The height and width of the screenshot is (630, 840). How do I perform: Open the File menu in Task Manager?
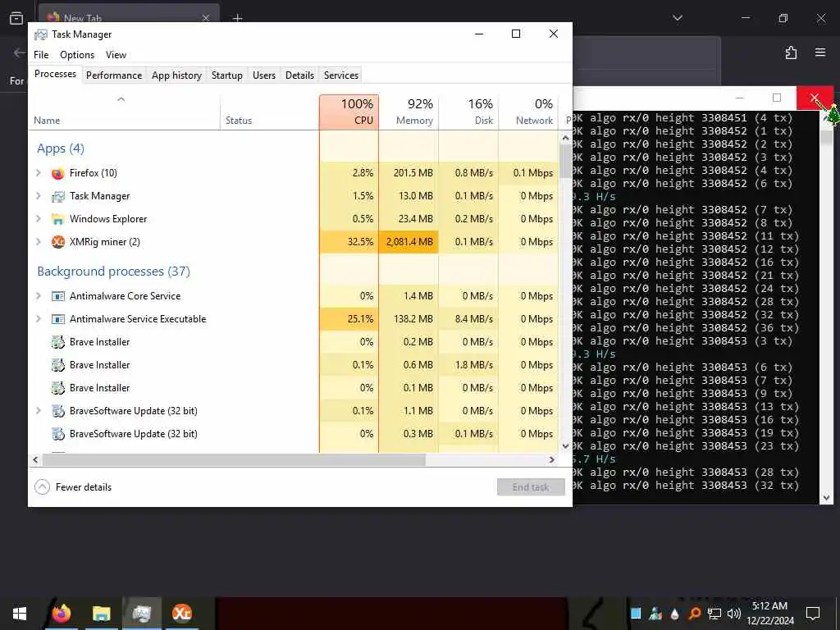pos(41,55)
